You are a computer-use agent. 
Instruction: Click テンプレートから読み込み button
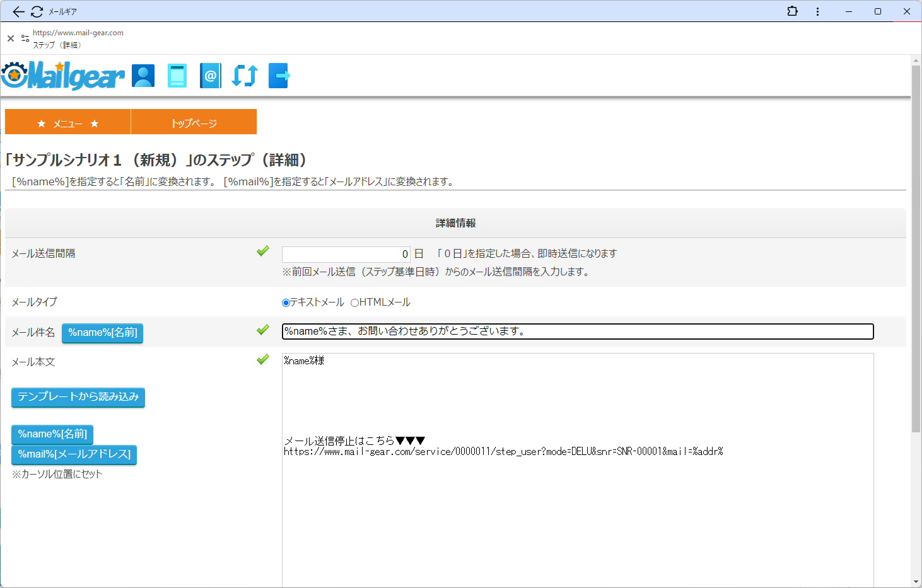[x=78, y=397]
